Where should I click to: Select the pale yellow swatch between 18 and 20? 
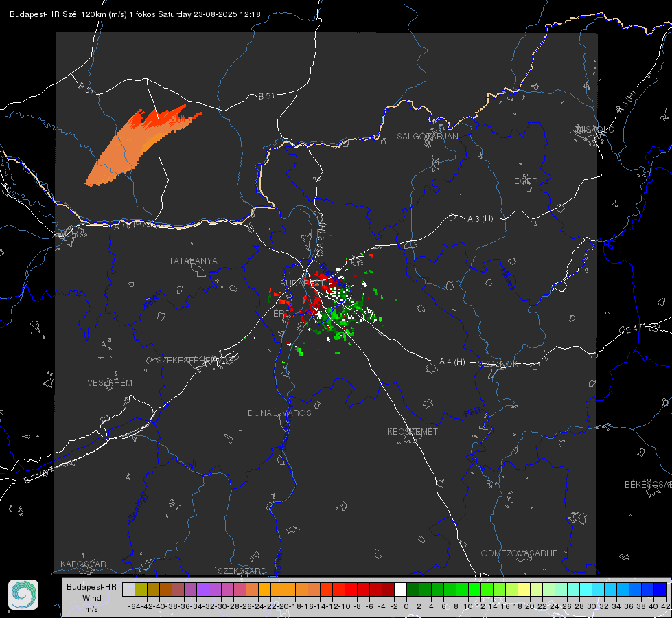point(524,589)
